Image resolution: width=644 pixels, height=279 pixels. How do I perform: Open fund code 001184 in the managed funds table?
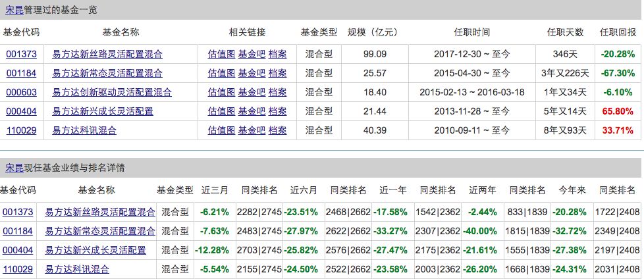point(21,73)
